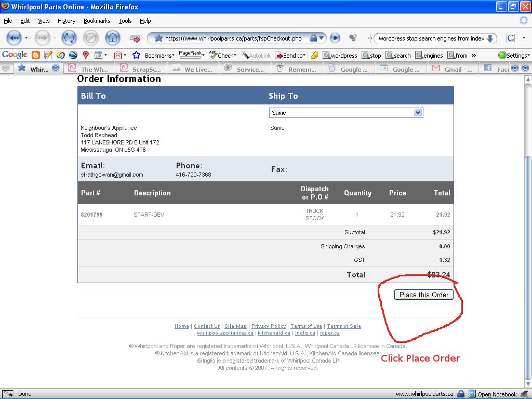This screenshot has height=399, width=532.
Task: Switch to the Gmail tab
Action: 453,69
